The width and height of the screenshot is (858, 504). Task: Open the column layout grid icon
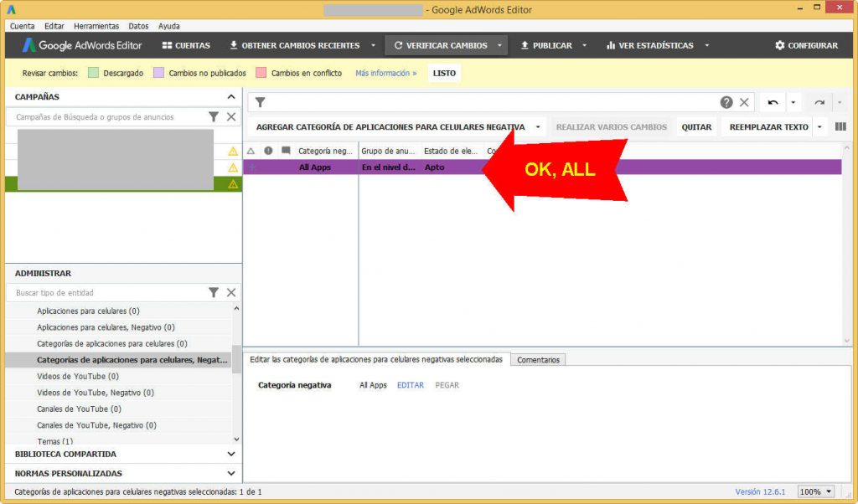840,126
